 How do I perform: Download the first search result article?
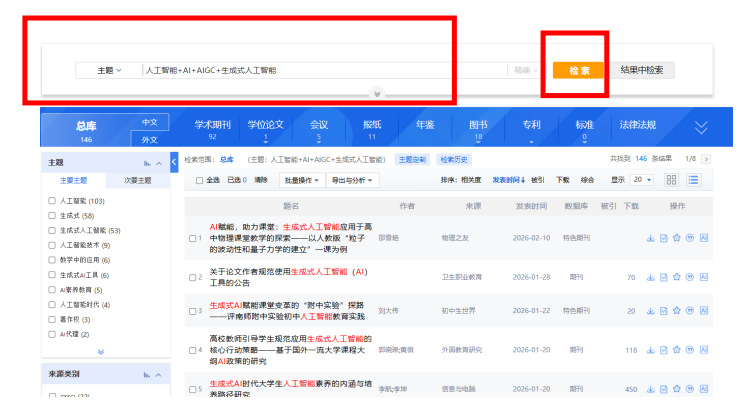tap(651, 238)
